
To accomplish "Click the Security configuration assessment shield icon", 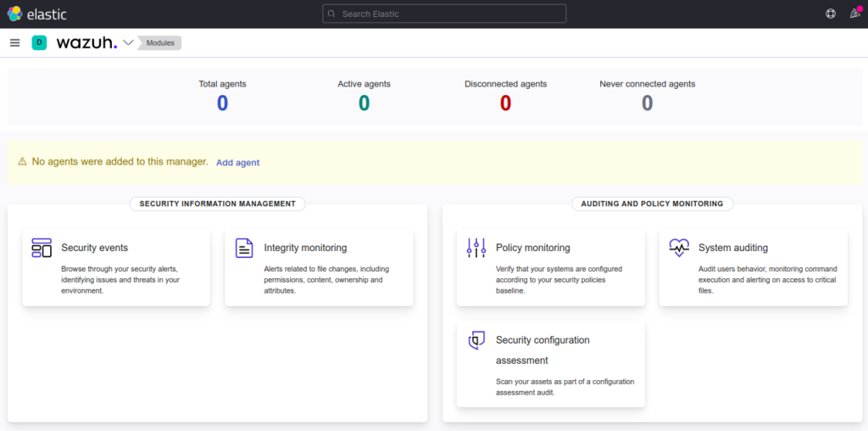I will coord(476,340).
